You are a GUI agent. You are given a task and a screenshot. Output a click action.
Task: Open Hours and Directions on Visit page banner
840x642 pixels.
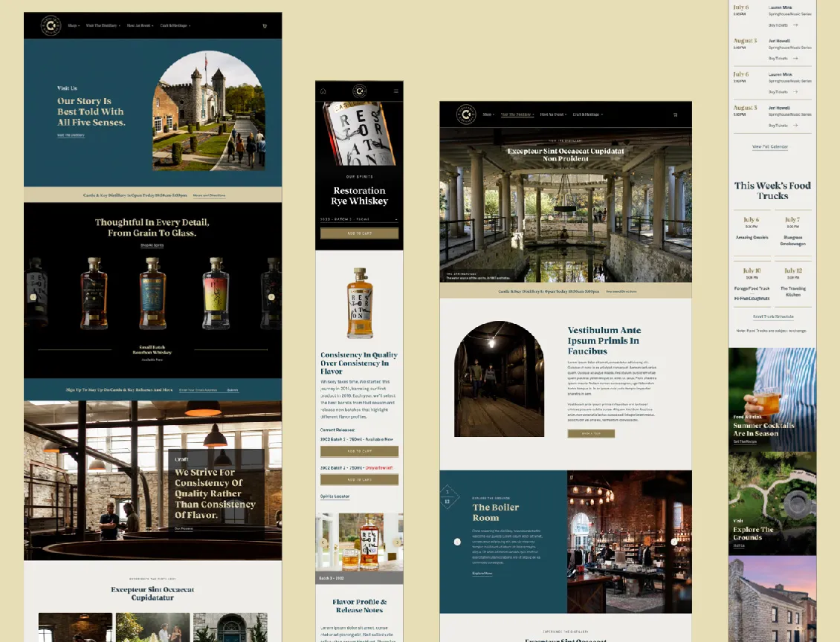(621, 291)
